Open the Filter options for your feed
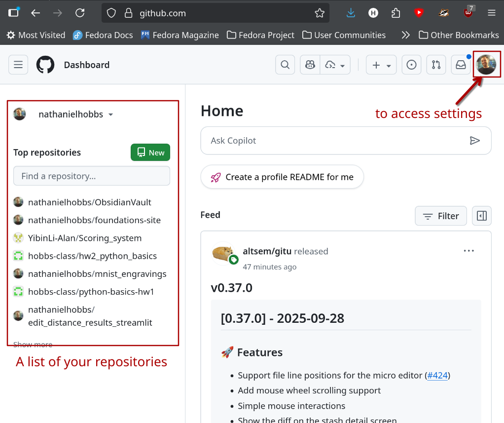Viewport: 504px width, 423px height. pos(440,216)
